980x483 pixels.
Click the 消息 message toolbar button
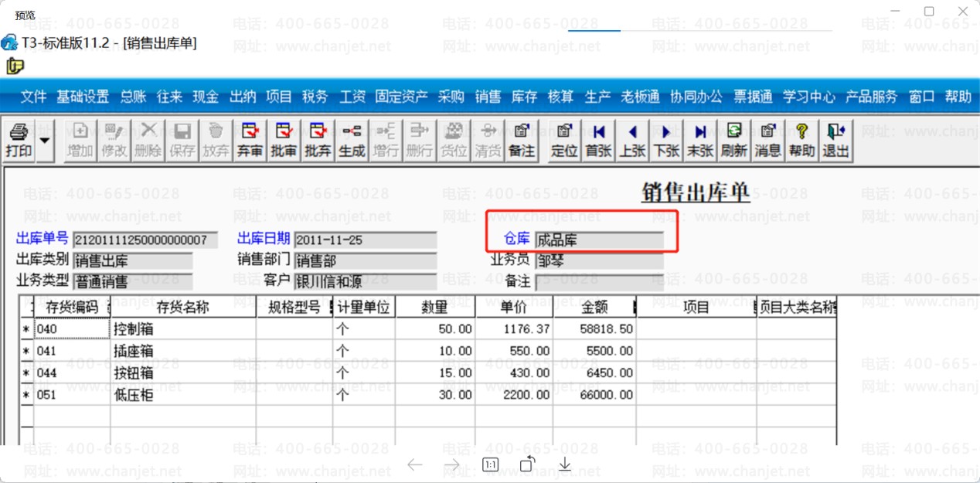768,141
